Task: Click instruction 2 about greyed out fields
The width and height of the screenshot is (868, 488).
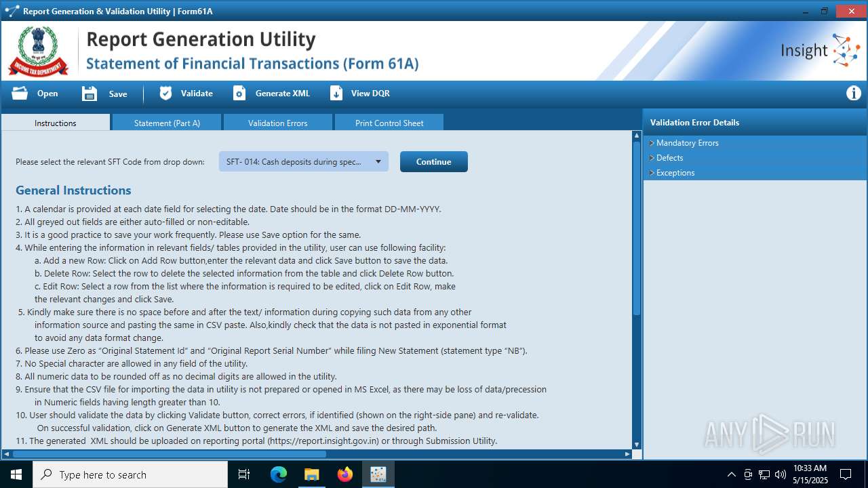Action: tap(132, 222)
